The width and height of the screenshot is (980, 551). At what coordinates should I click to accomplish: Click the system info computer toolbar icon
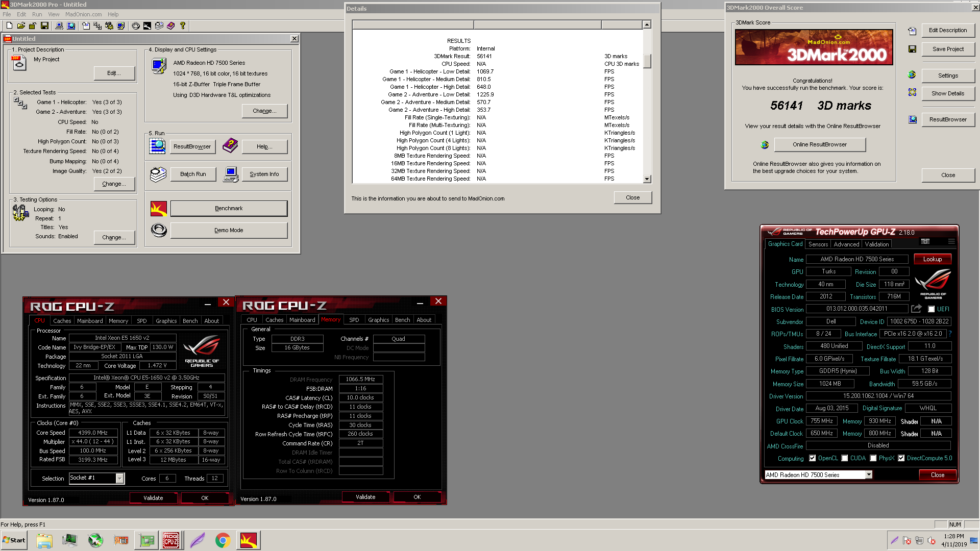[x=59, y=26]
